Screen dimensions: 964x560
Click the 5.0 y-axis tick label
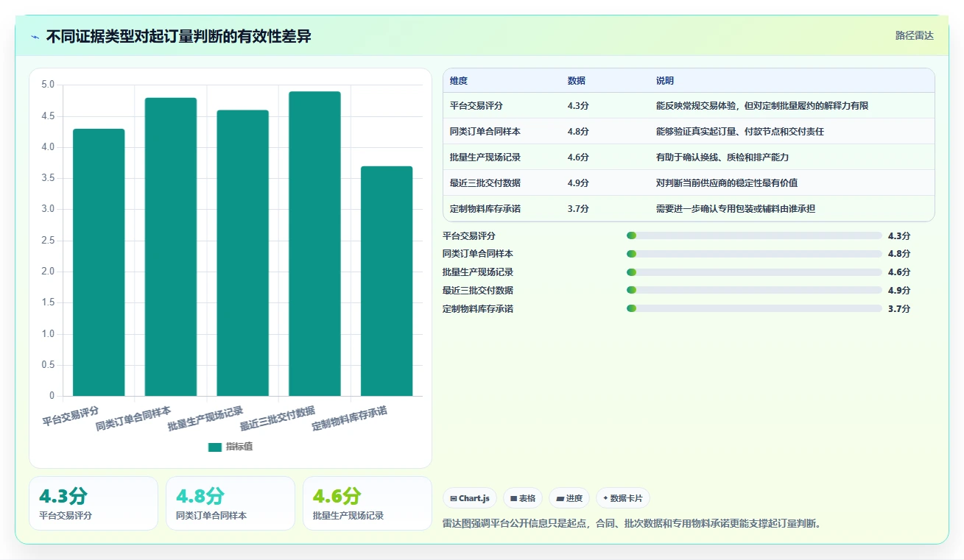48,85
